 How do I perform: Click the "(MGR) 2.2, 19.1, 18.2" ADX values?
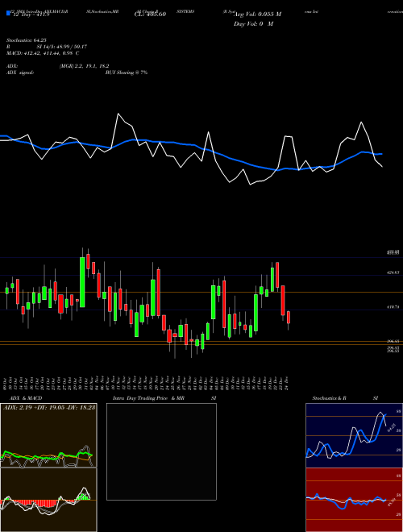coord(84,66)
